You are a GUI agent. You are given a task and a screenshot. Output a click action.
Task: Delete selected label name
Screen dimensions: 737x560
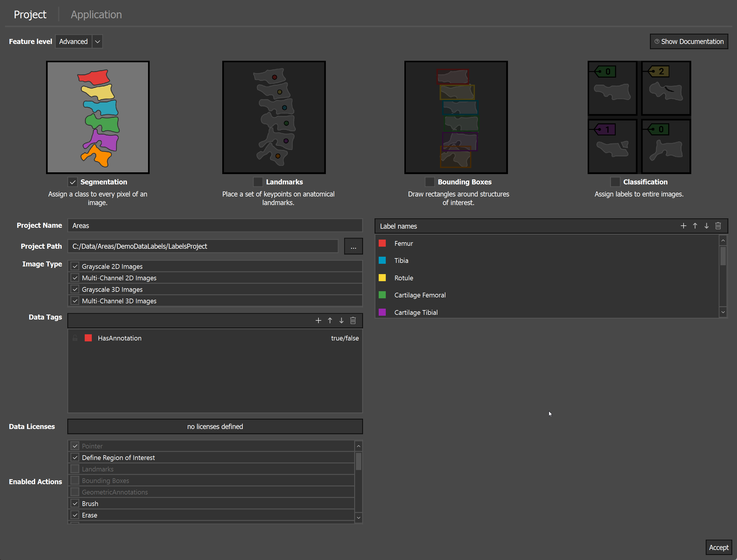pyautogui.click(x=718, y=226)
